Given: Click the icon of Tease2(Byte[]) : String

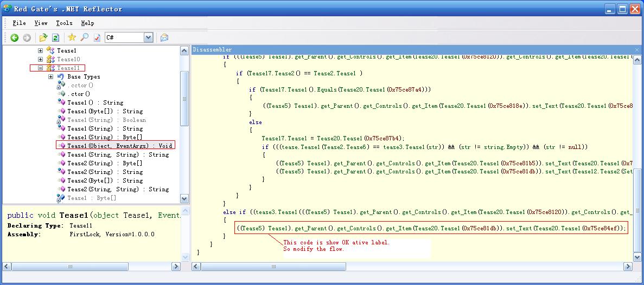Looking at the screenshot, I should tap(62, 180).
